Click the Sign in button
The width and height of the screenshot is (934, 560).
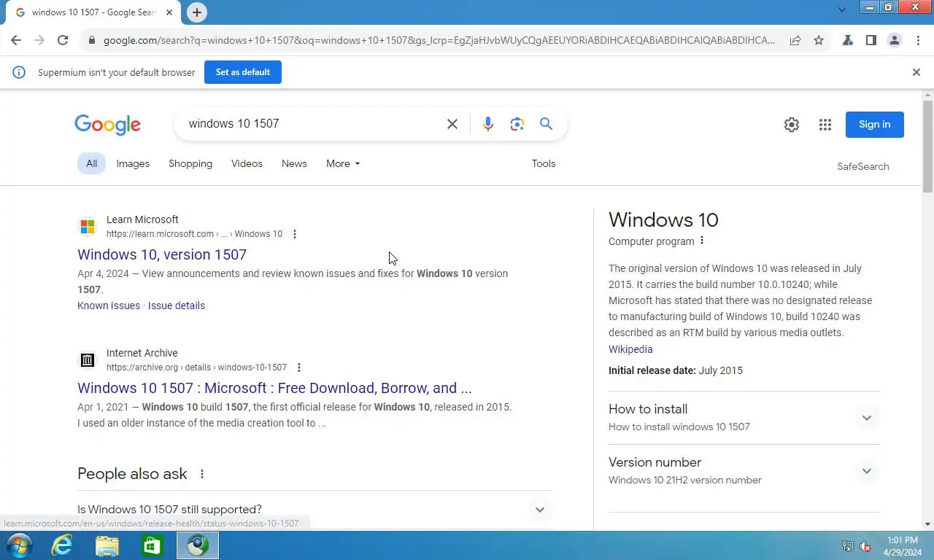pos(874,125)
